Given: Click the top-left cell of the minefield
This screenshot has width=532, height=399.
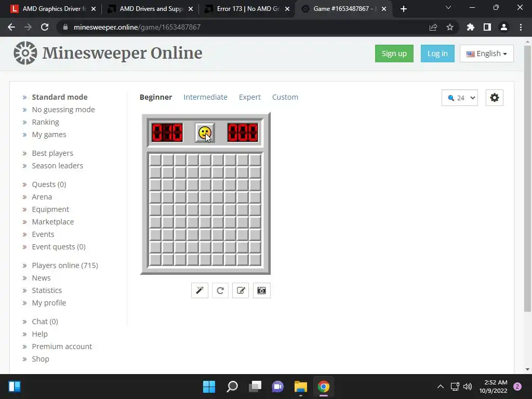Looking at the screenshot, I should point(155,160).
